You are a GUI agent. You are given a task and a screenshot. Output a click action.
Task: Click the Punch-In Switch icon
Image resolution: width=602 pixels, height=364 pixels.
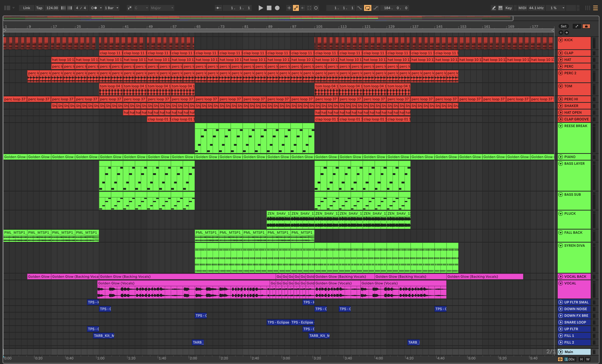tap(359, 8)
